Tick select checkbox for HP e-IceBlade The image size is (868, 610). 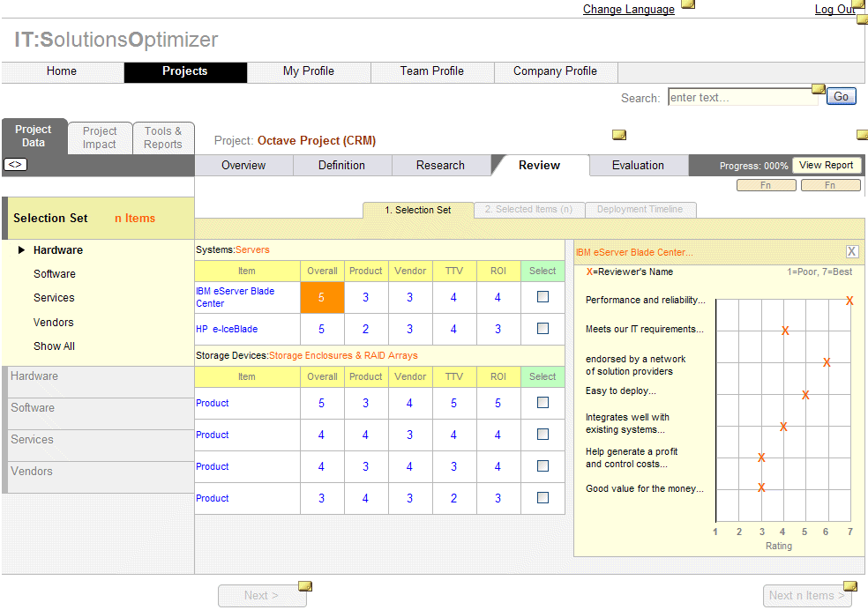coord(542,329)
